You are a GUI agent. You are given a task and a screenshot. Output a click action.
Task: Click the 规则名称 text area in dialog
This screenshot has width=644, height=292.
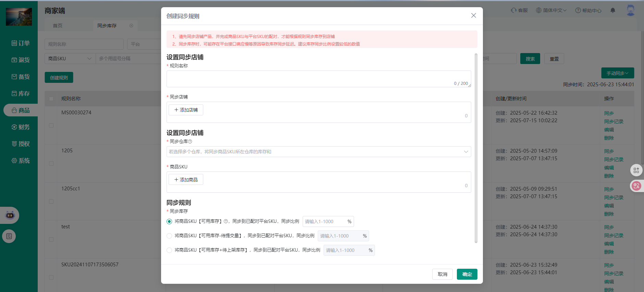pos(318,79)
